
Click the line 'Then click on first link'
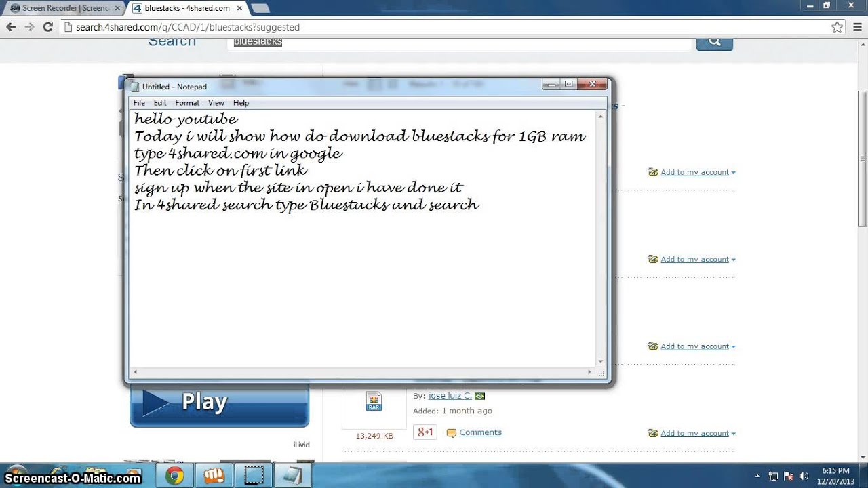pos(220,170)
